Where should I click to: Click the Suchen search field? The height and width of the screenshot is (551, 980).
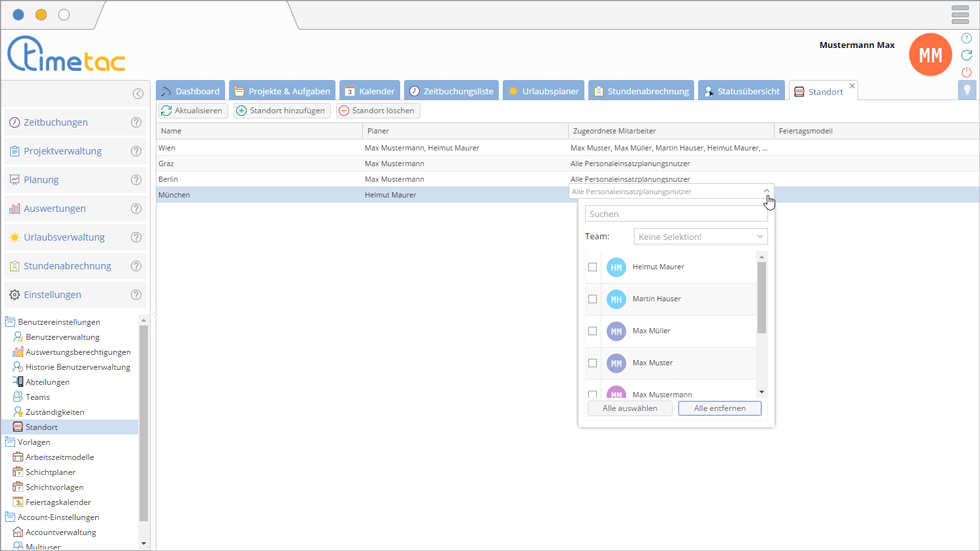pyautogui.click(x=675, y=214)
